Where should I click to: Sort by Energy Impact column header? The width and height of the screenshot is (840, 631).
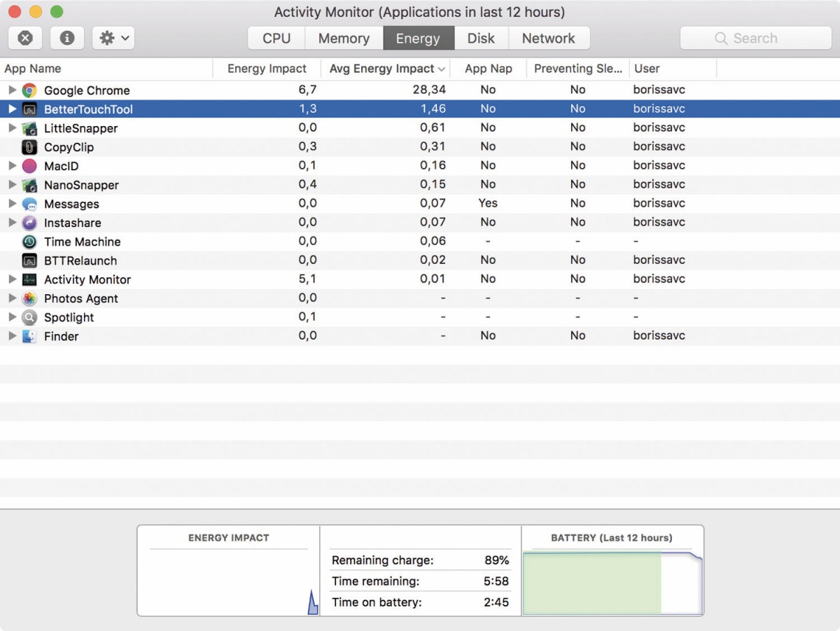(x=267, y=69)
